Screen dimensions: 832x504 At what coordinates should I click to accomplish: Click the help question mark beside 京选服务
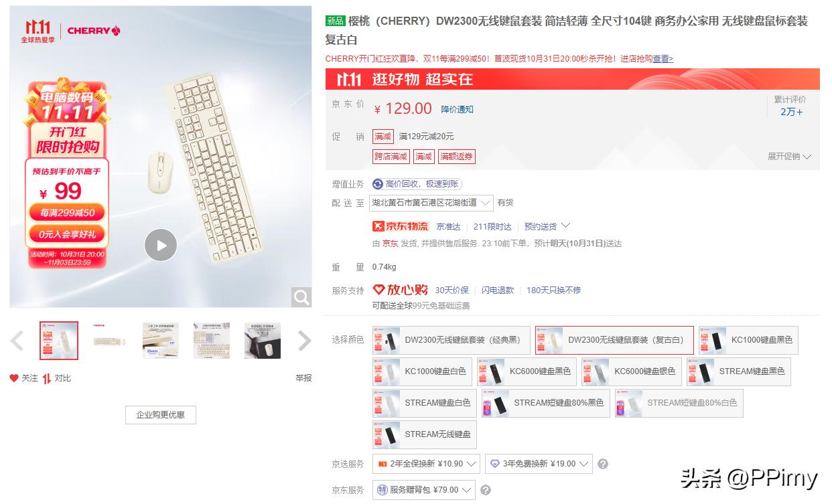coord(603,464)
